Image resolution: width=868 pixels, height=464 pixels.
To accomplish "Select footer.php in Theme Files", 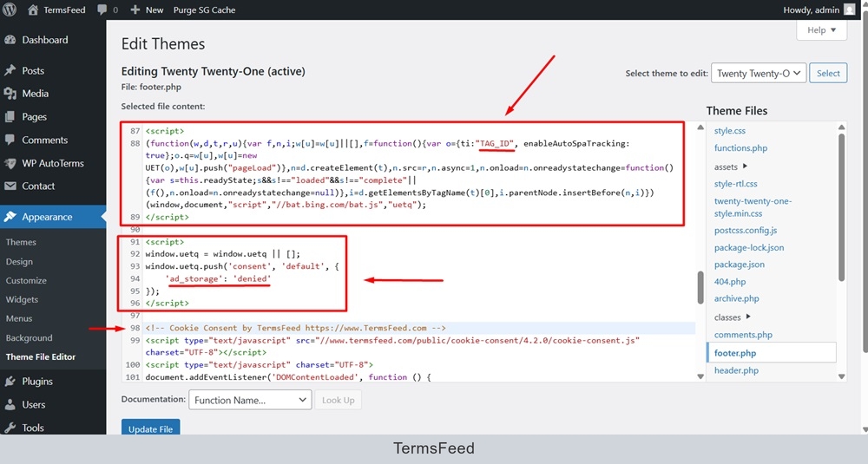I will coord(771,353).
